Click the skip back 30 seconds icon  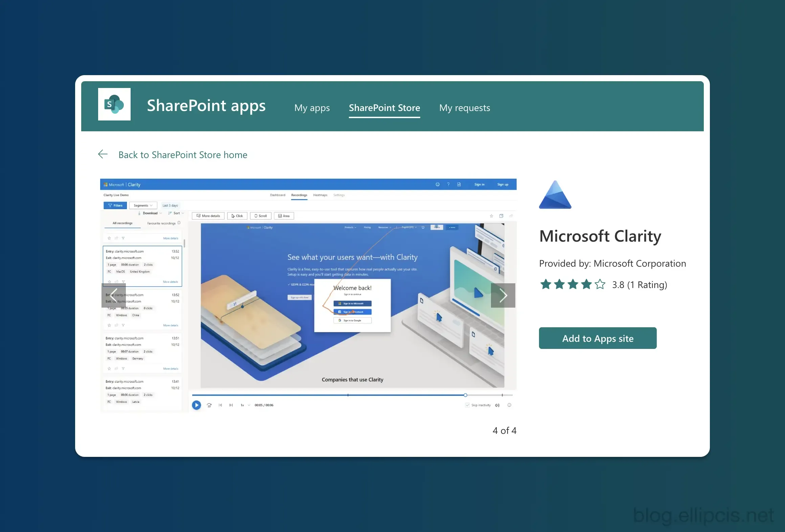pos(209,405)
